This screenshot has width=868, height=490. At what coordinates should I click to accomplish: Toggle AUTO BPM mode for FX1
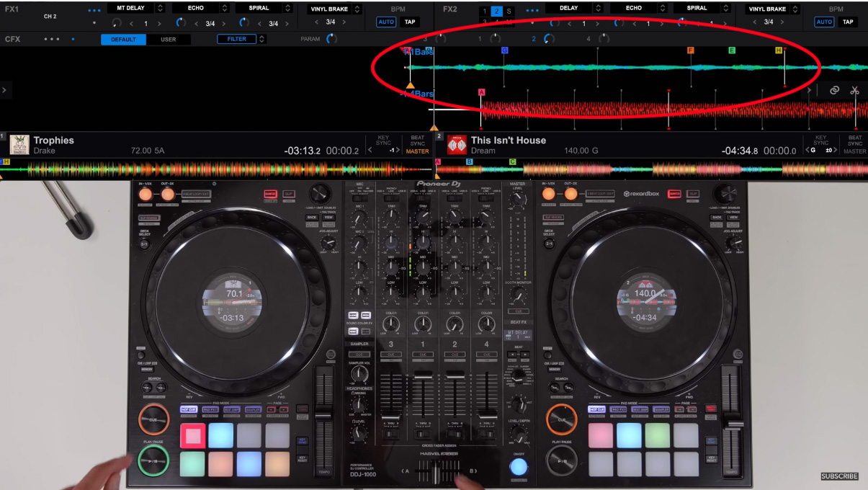386,22
